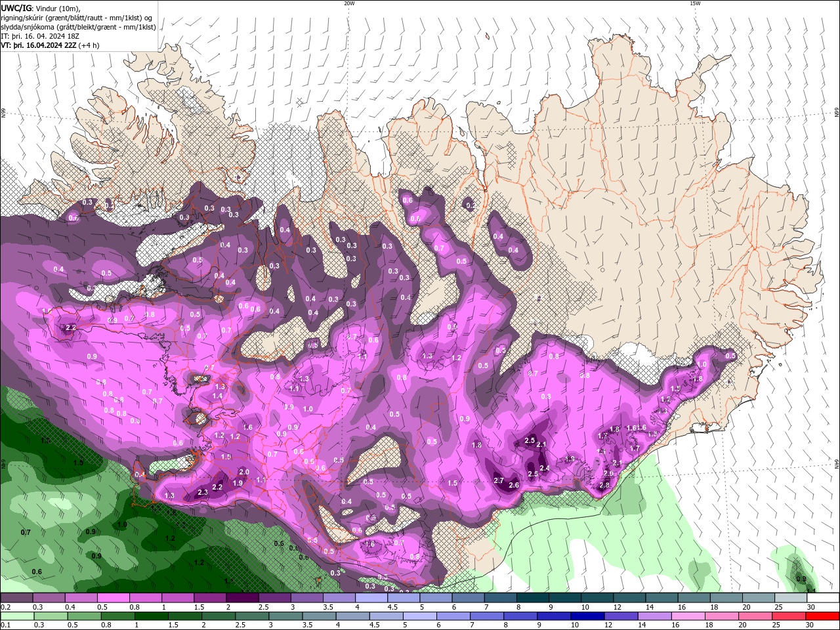Image resolution: width=840 pixels, height=630 pixels.
Task: Click the "15W" longitude label
Action: click(695, 3)
